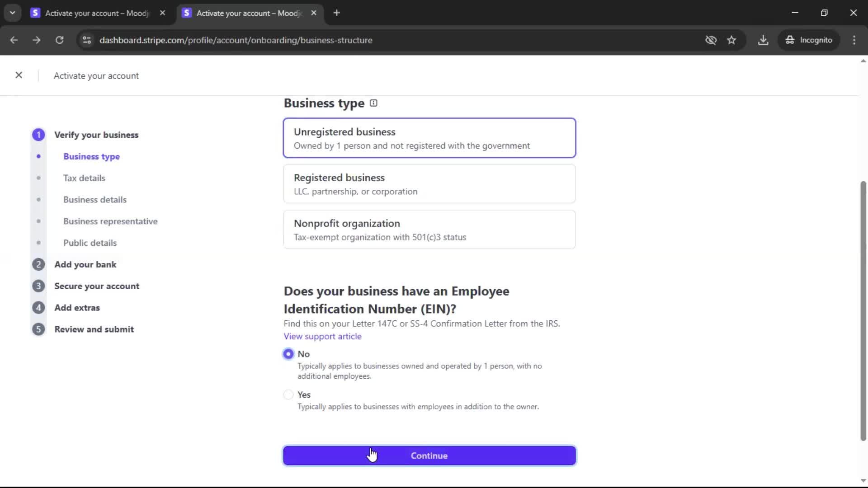Screen dimensions: 868x488
Task: Click the page vertical scrollbar
Action: tap(863, 311)
